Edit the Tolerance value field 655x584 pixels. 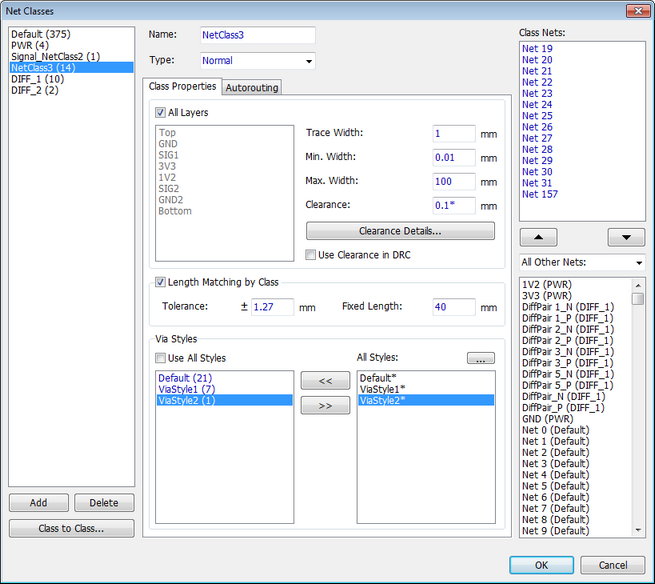[x=272, y=307]
